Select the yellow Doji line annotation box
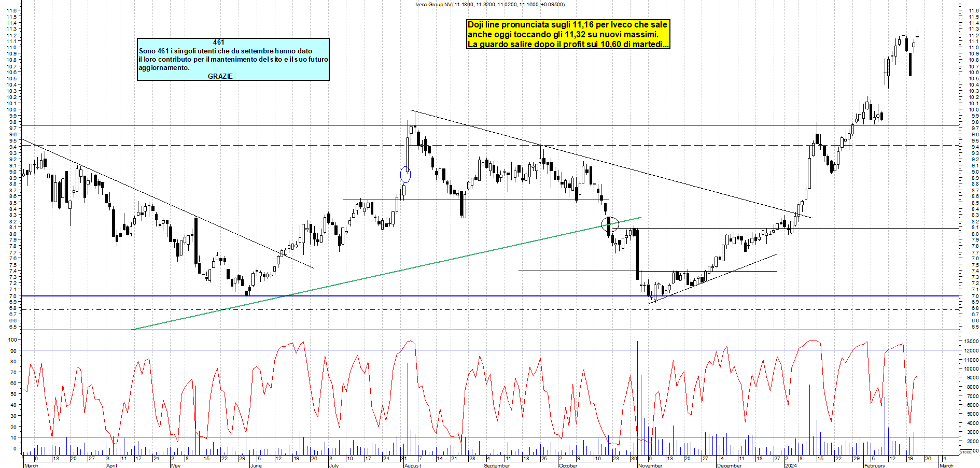The width and height of the screenshot is (980, 468). pos(568,34)
